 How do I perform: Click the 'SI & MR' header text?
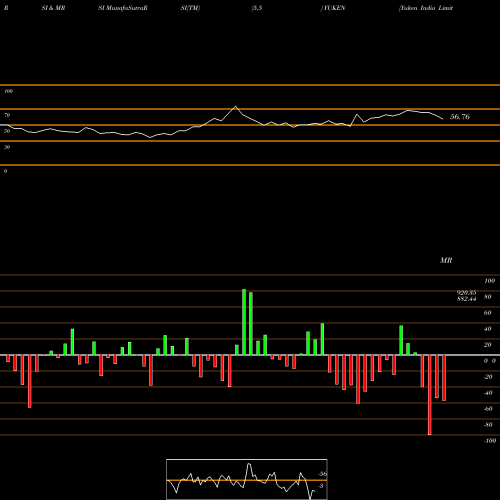point(53,8)
